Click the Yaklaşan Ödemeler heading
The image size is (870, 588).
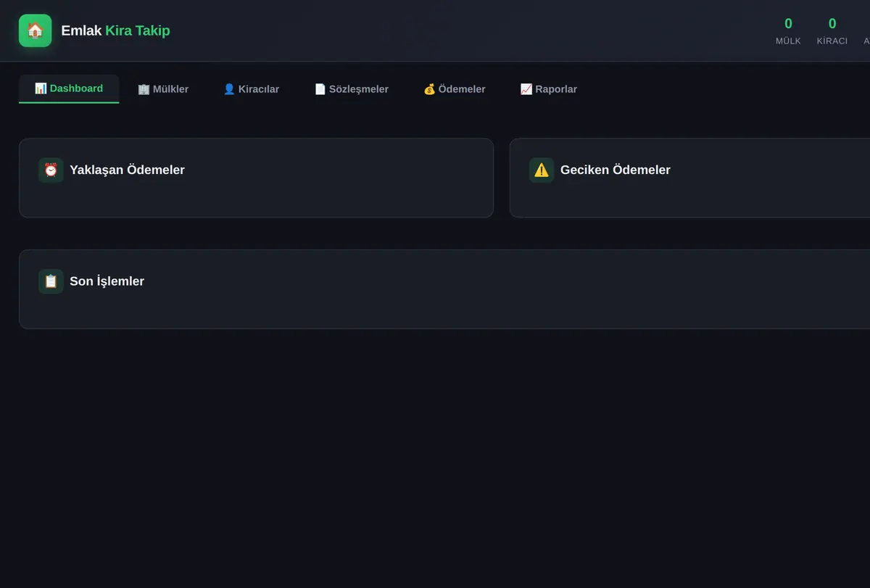127,170
